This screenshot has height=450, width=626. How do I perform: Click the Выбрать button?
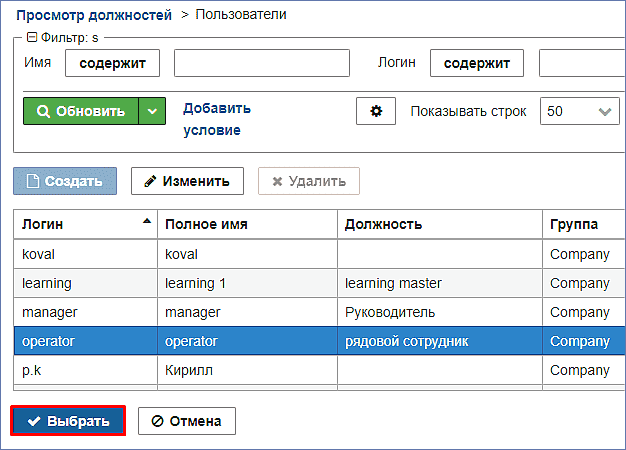click(x=68, y=421)
